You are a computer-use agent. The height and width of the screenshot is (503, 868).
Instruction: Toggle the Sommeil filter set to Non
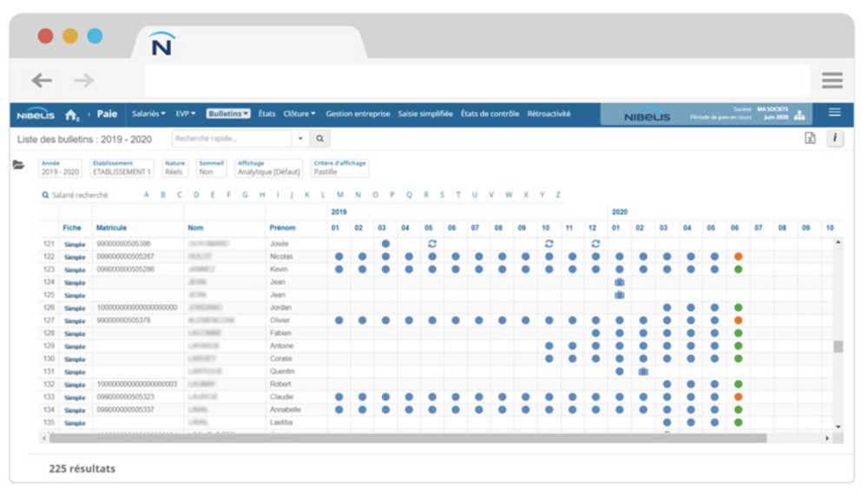[x=212, y=171]
